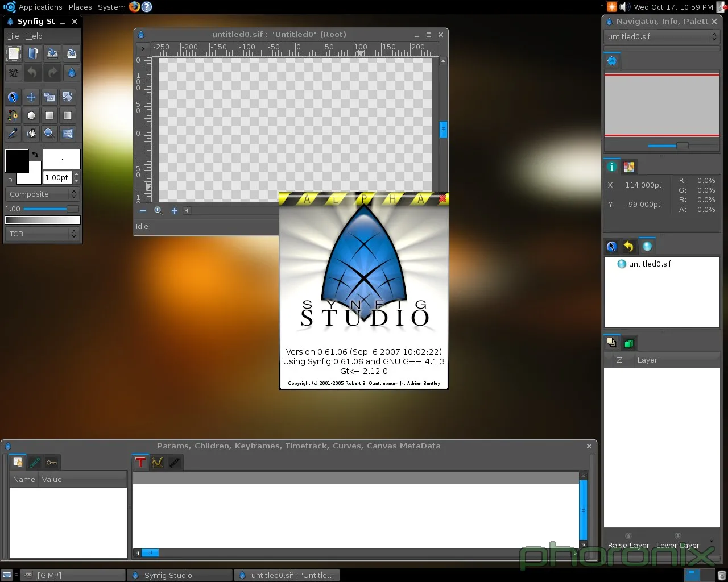Click the Raise Layer button
Image resolution: width=728 pixels, height=582 pixels.
[628, 541]
